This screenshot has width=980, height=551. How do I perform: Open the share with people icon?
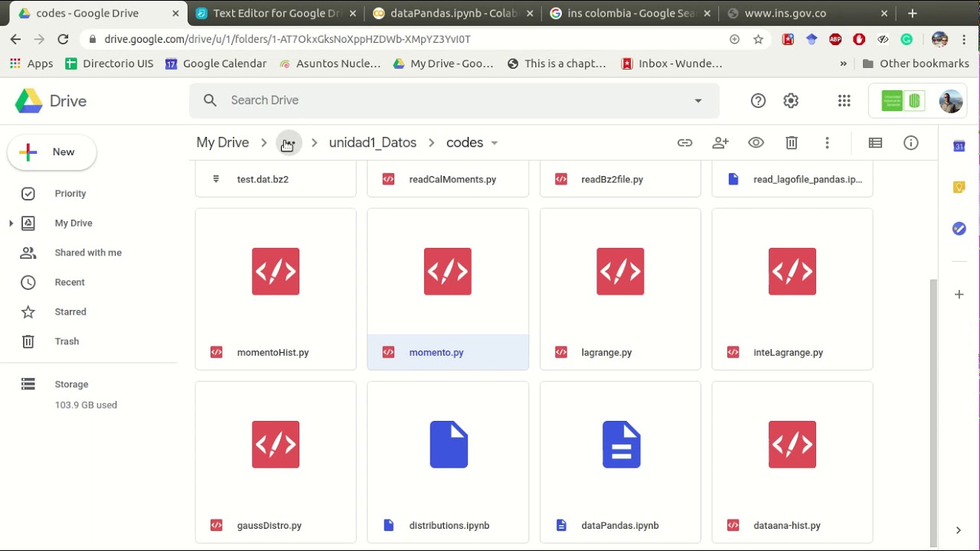coord(720,142)
